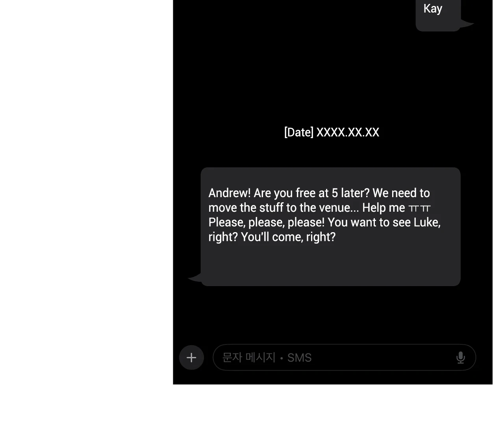504x425 pixels.
Task: Focus the 문자 메시지 SMS input field
Action: 344,357
